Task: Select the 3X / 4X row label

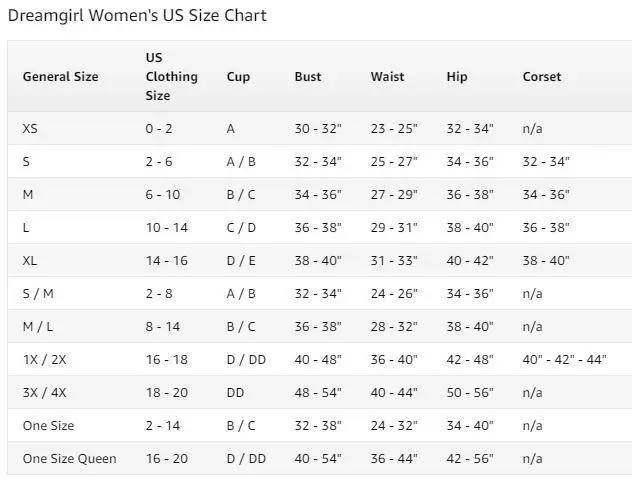Action: coord(44,393)
